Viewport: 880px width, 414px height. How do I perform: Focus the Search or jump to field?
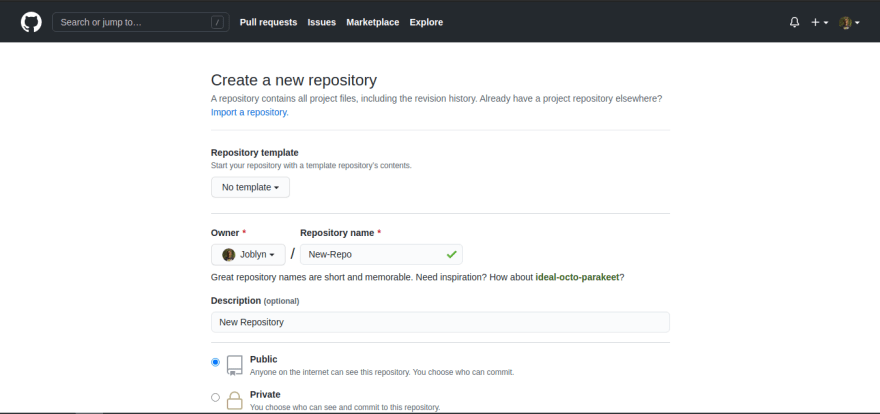140,22
